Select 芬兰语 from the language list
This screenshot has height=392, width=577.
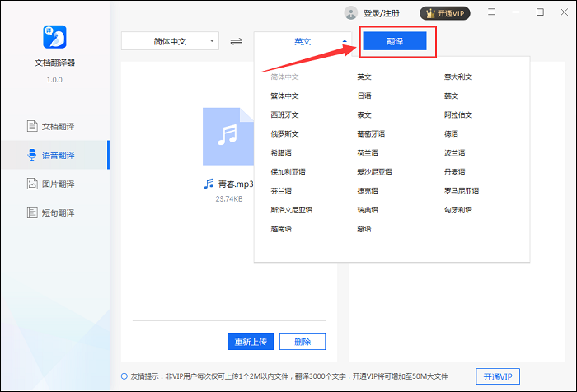[281, 191]
